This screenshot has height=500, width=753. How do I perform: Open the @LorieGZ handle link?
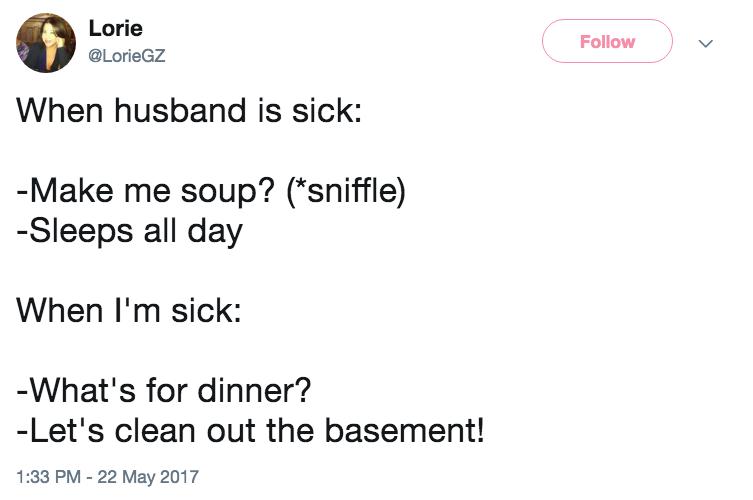(127, 56)
